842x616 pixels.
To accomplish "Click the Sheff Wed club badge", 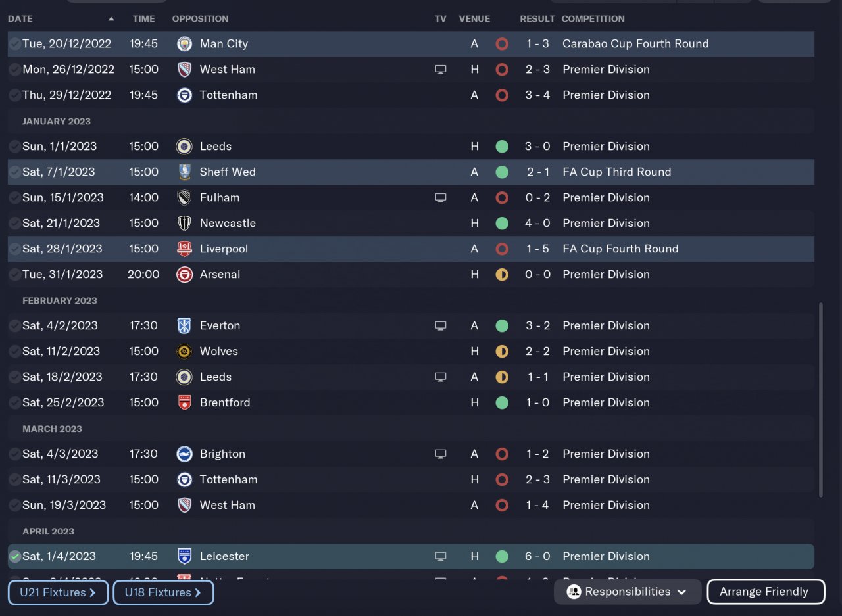I will point(185,172).
